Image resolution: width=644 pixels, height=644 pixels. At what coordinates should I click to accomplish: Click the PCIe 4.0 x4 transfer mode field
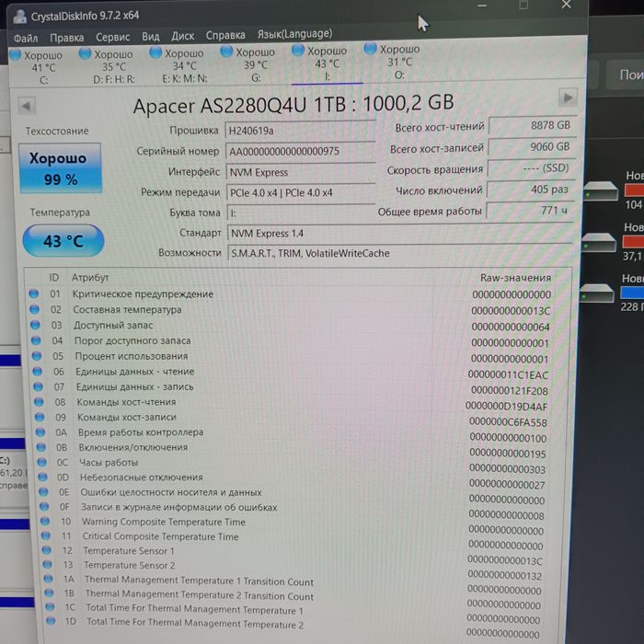coord(301,192)
